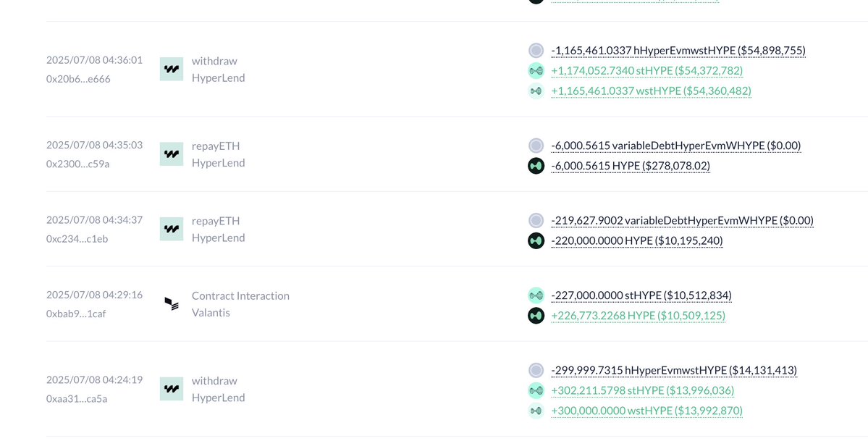Click timestamp 2025/07/08 04:24:19
The image size is (868, 441).
(94, 380)
